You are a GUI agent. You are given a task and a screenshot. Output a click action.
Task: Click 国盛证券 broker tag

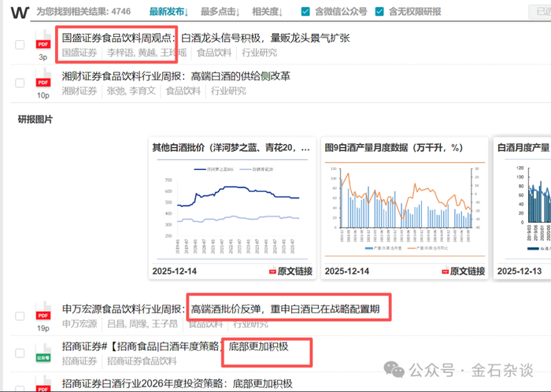(x=80, y=53)
